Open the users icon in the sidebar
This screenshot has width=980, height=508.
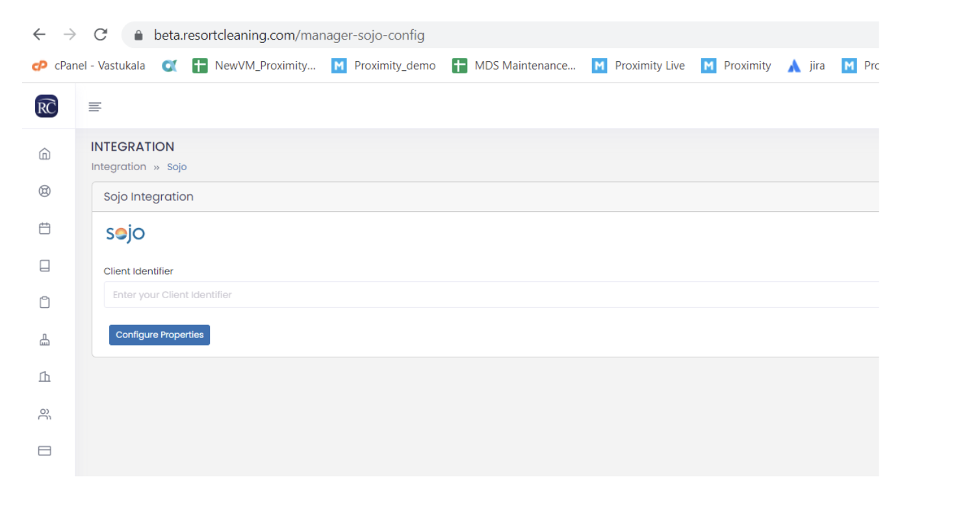pyautogui.click(x=44, y=414)
